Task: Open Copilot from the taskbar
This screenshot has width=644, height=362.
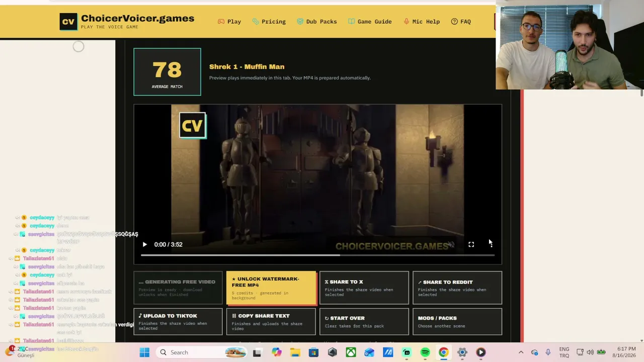Action: click(x=276, y=352)
